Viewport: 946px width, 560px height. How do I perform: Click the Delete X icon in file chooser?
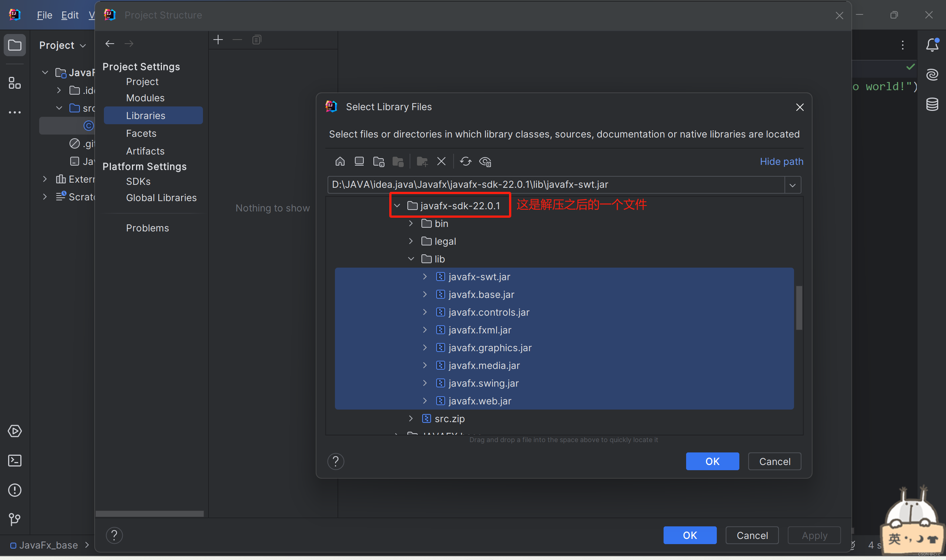point(441,162)
